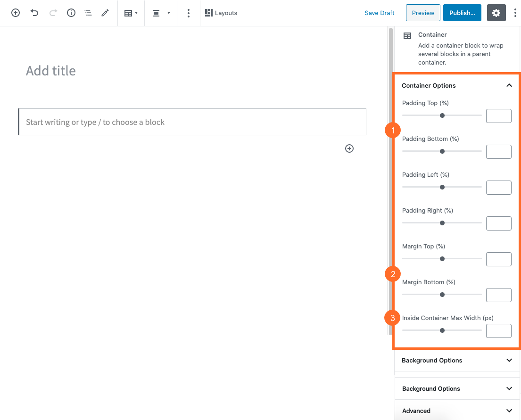Open the Layouts library
This screenshot has width=521, height=420.
221,13
